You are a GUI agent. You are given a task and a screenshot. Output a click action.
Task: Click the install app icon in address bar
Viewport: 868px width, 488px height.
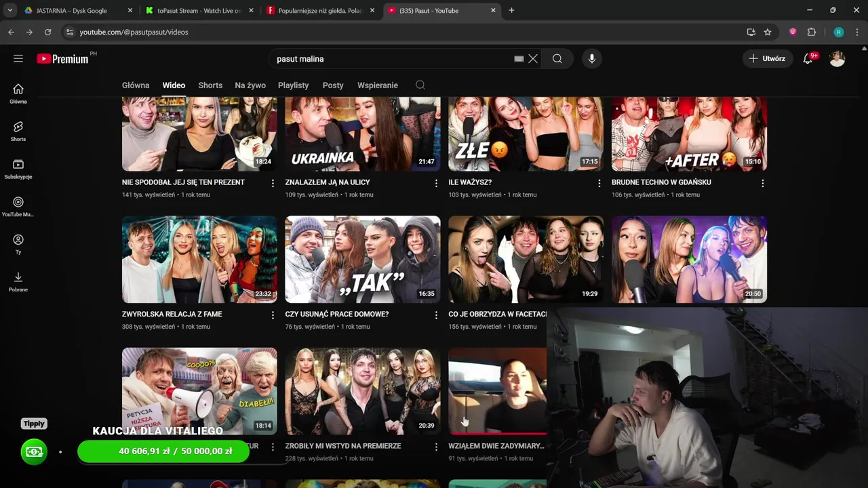751,32
